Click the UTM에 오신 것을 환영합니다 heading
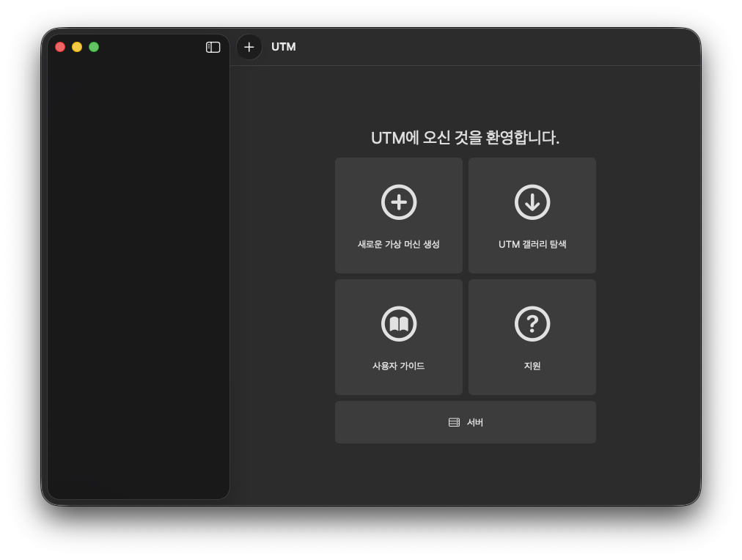This screenshot has width=742, height=560. click(465, 138)
